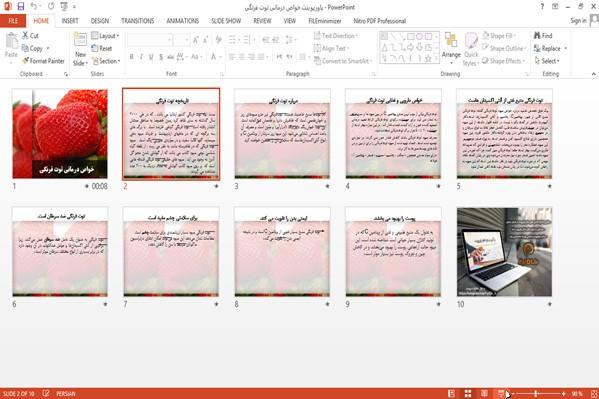
Task: Click the Paste clipboard icon
Action: 11,41
